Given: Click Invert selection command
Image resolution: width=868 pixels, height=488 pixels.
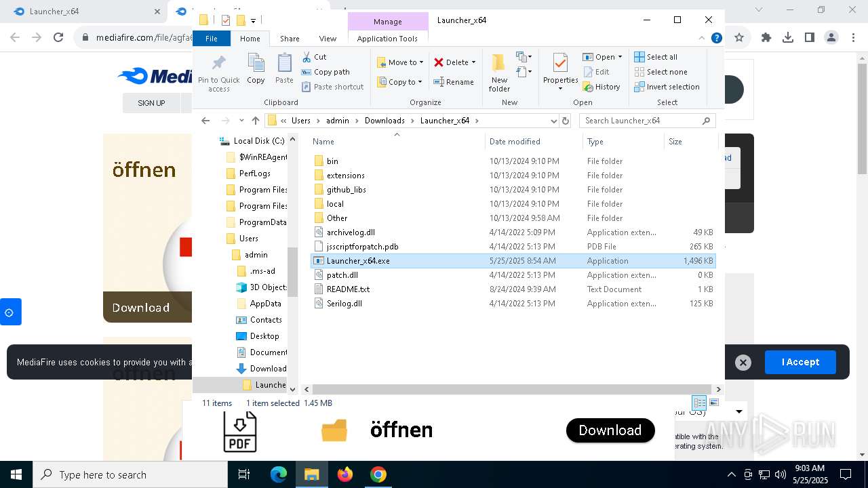Looking at the screenshot, I should [x=667, y=87].
